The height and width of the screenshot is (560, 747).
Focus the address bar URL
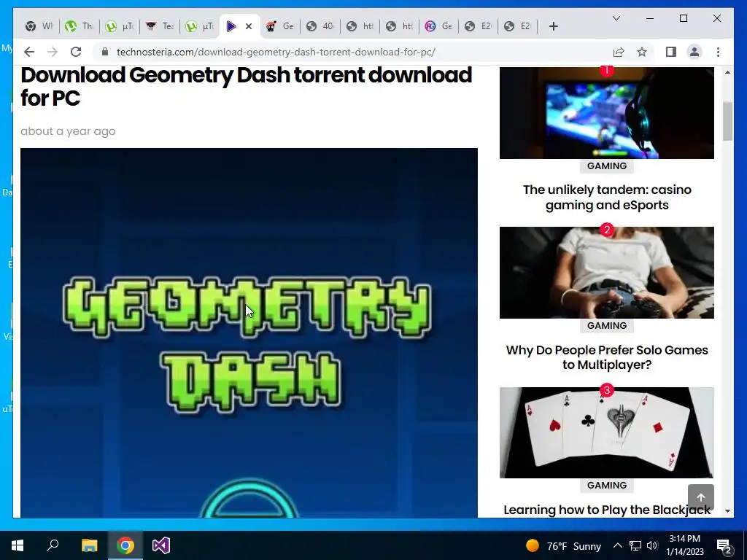point(276,52)
